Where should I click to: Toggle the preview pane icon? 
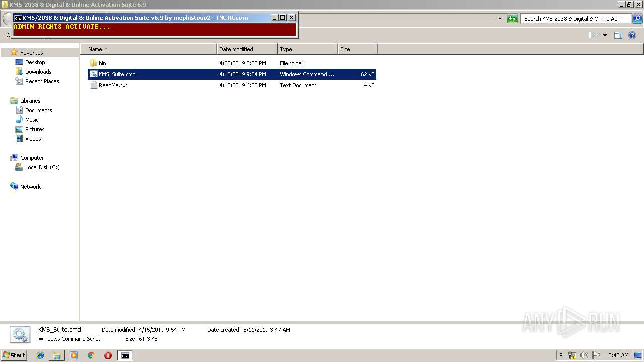point(618,35)
